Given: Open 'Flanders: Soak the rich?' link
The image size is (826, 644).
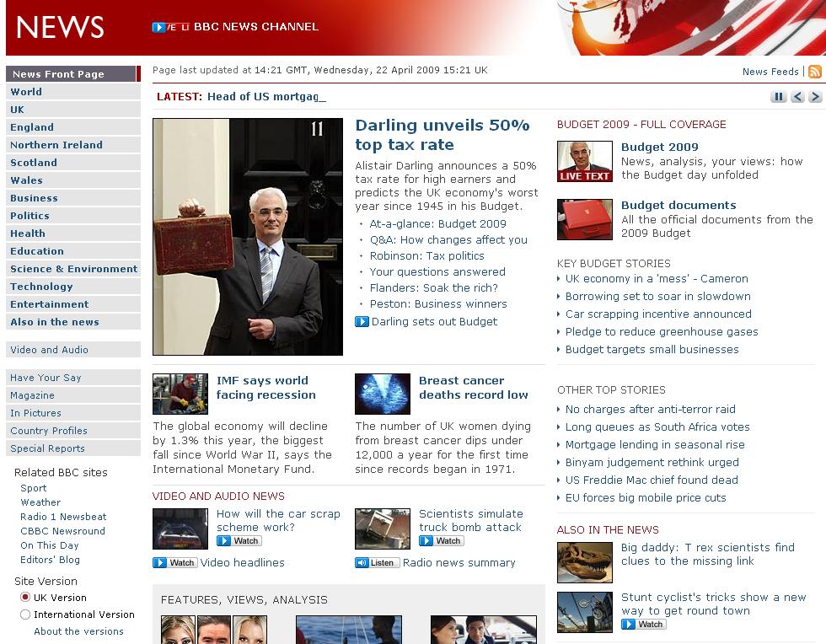Looking at the screenshot, I should 433,287.
